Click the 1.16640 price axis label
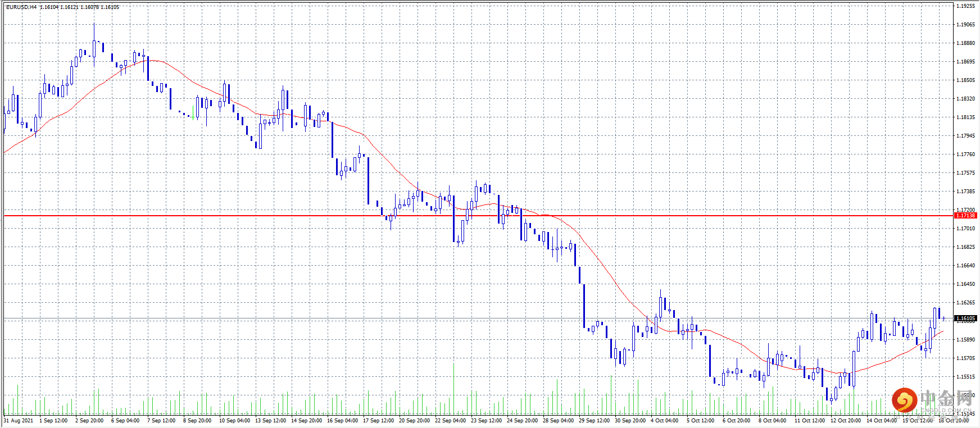The image size is (980, 428). click(x=966, y=266)
